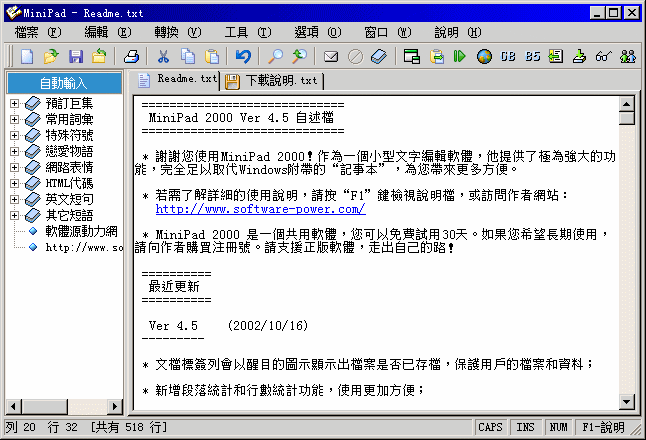Click the two-people toolbar icon
This screenshot has width=646, height=440.
click(628, 56)
